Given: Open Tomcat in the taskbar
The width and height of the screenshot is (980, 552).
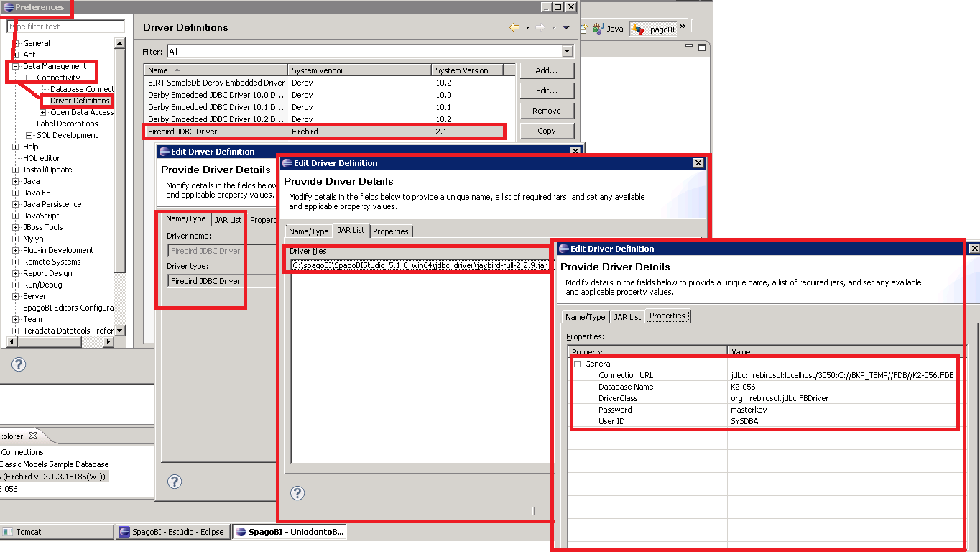Looking at the screenshot, I should point(57,532).
